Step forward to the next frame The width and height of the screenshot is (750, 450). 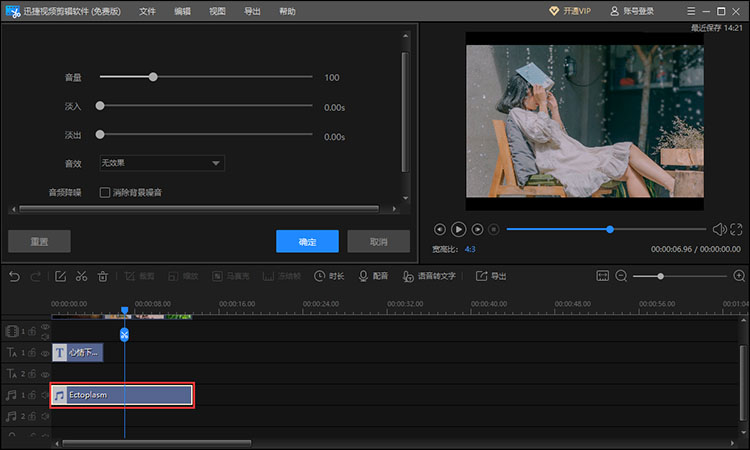point(477,230)
